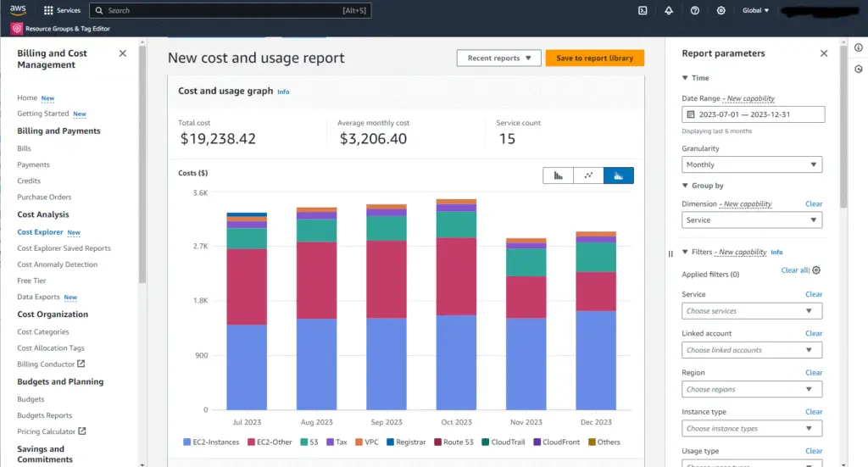The height and width of the screenshot is (467, 868).
Task: Open Info link beside Filters
Action: (x=776, y=253)
